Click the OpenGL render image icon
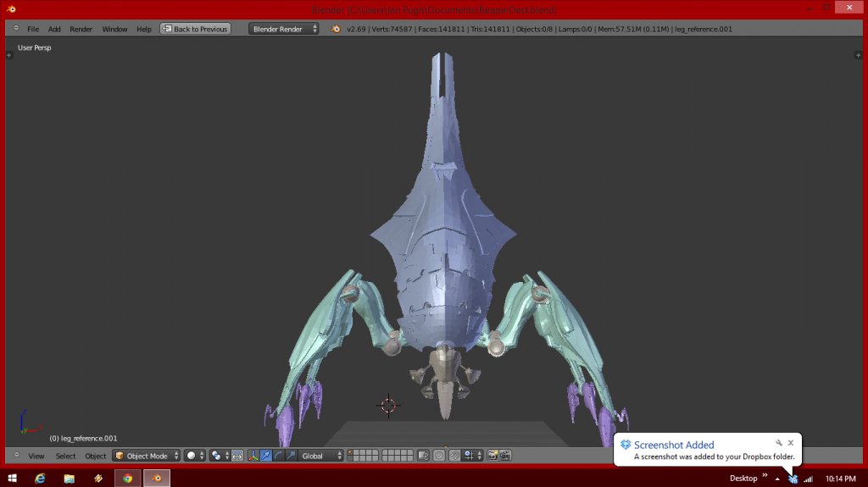 tap(492, 456)
